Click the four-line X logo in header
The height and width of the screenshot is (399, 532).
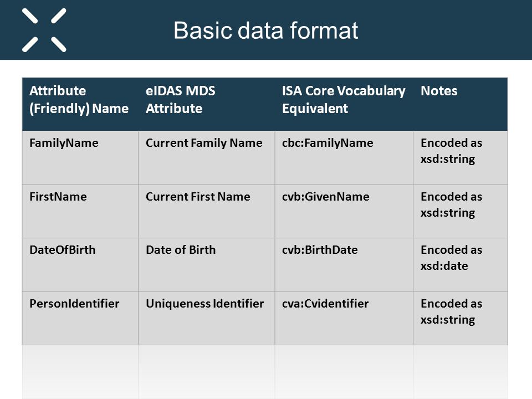point(44,30)
